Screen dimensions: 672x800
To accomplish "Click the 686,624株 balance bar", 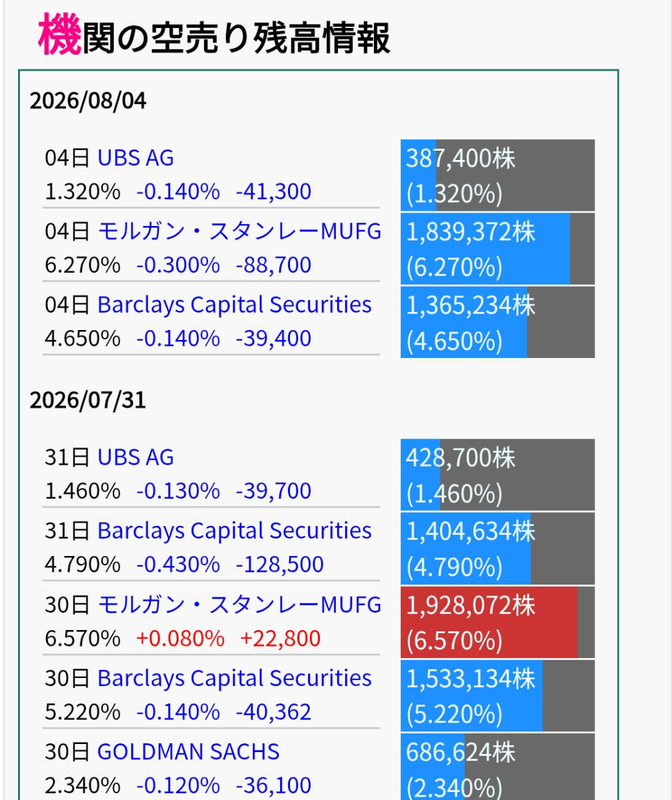I will pos(497,767).
